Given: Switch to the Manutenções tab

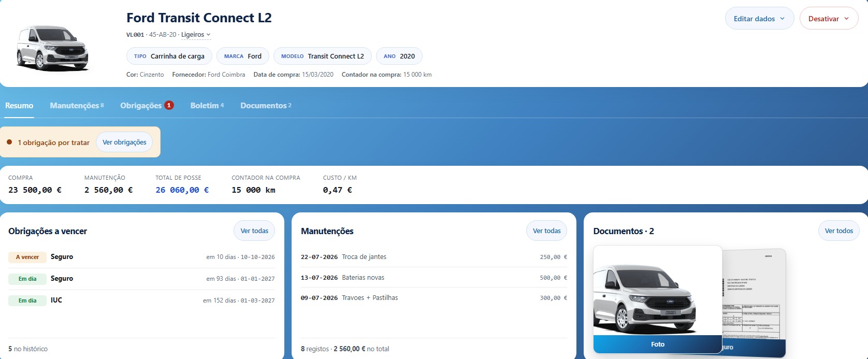Looking at the screenshot, I should tap(77, 105).
